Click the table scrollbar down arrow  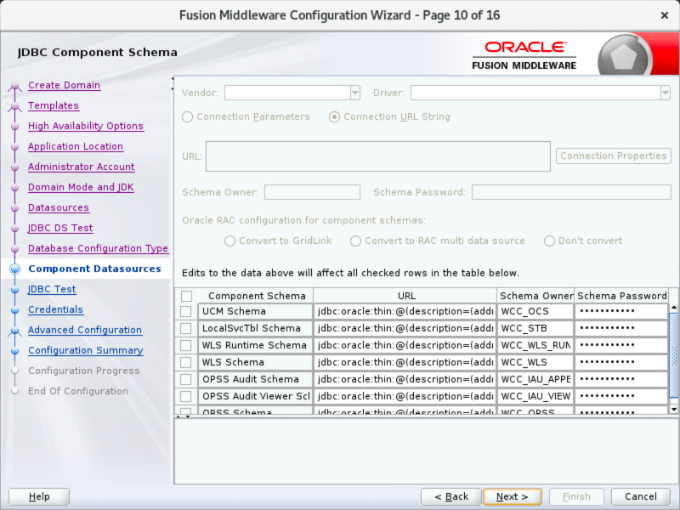point(673,409)
